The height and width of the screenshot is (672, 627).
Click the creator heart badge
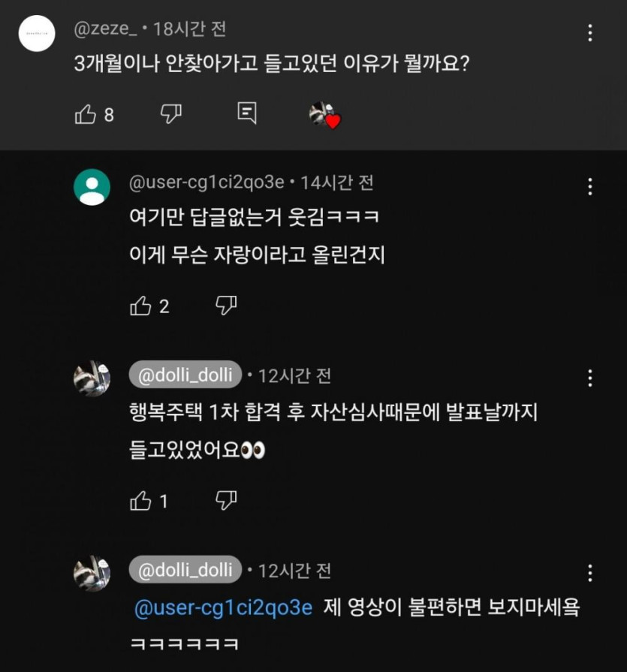[324, 115]
